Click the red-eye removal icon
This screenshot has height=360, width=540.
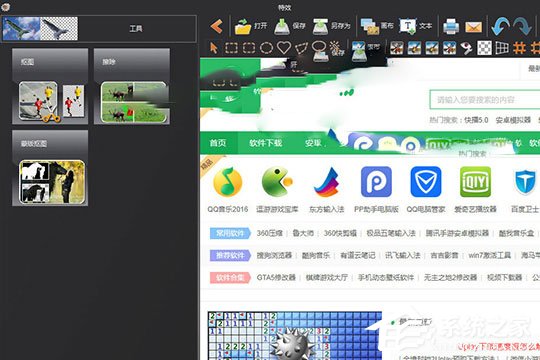click(467, 48)
